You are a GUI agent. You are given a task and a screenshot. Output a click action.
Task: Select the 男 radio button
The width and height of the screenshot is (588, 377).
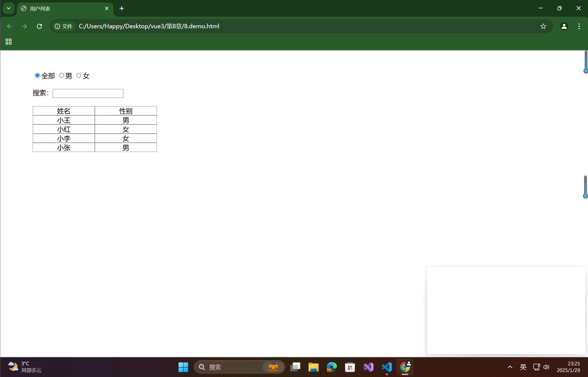coord(62,75)
